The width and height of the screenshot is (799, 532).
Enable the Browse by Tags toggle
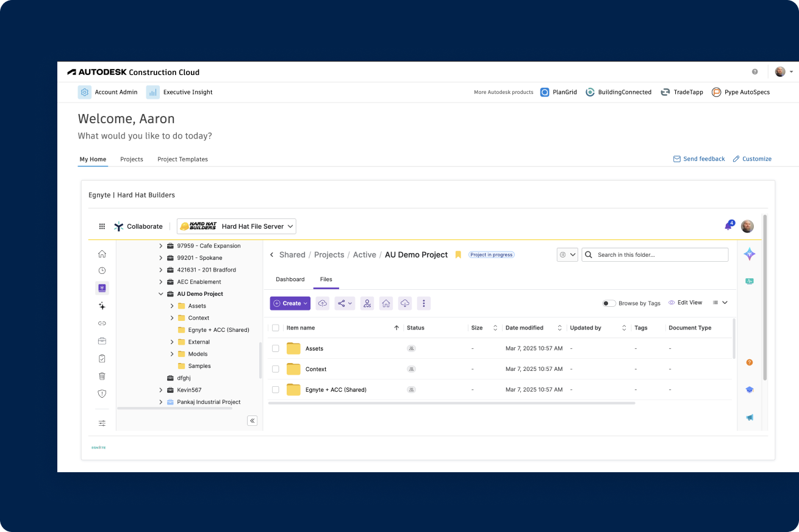click(609, 302)
